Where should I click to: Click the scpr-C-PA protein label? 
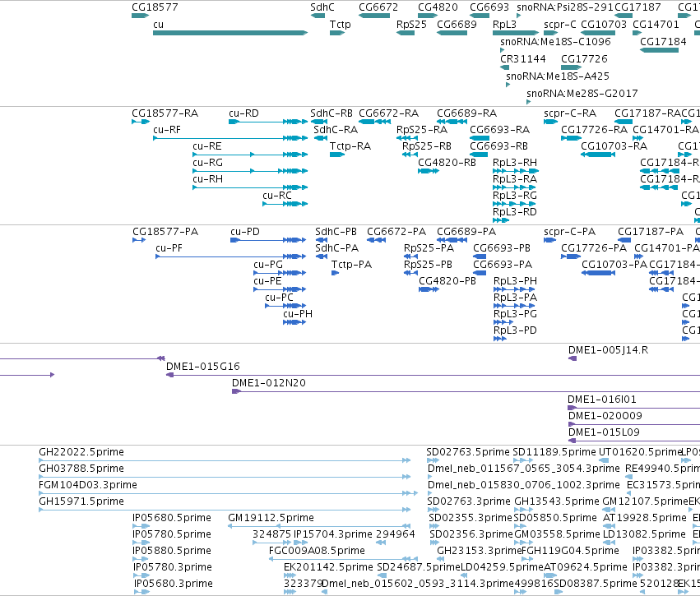(569, 232)
